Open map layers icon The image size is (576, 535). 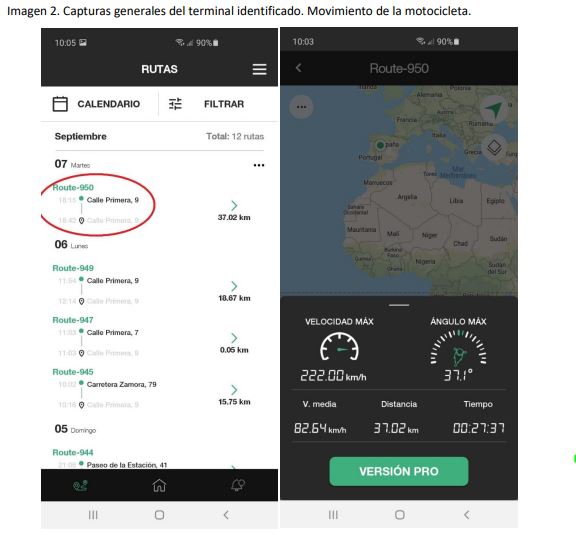click(x=494, y=148)
